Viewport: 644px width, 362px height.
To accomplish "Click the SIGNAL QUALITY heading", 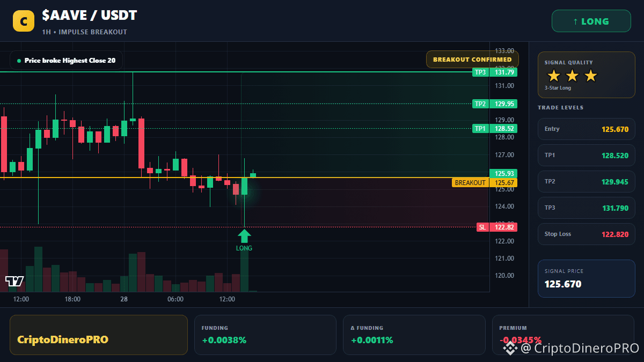I will 569,63.
